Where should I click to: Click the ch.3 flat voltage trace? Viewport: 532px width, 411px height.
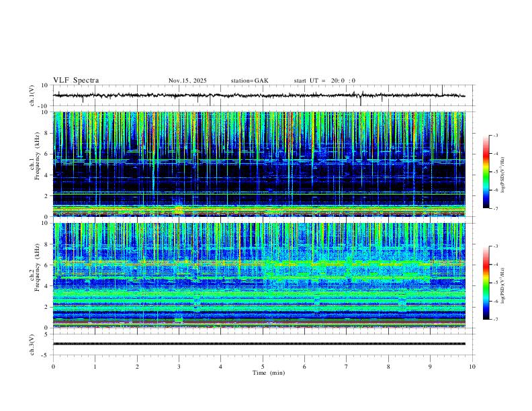pyautogui.click(x=259, y=344)
